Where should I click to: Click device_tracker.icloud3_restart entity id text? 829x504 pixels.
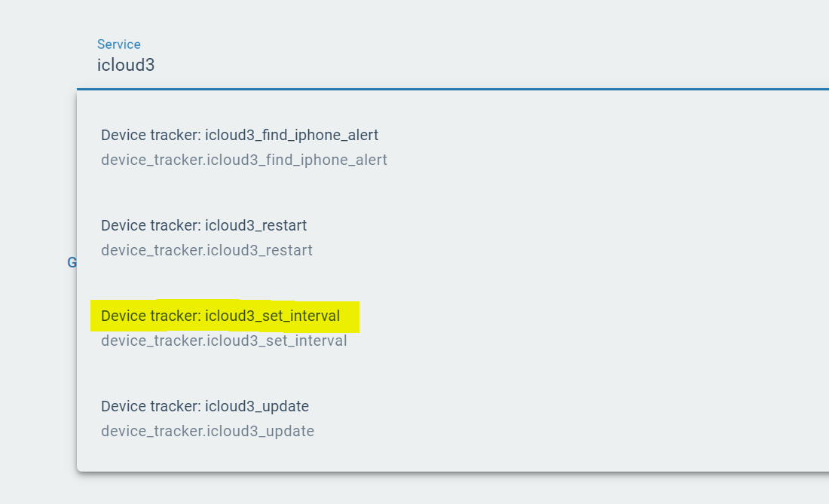(206, 250)
